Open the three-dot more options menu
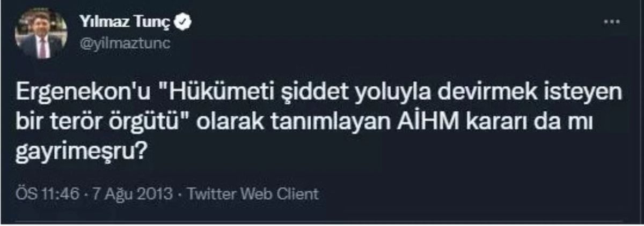Viewport: 644px width, 226px height. (611, 22)
